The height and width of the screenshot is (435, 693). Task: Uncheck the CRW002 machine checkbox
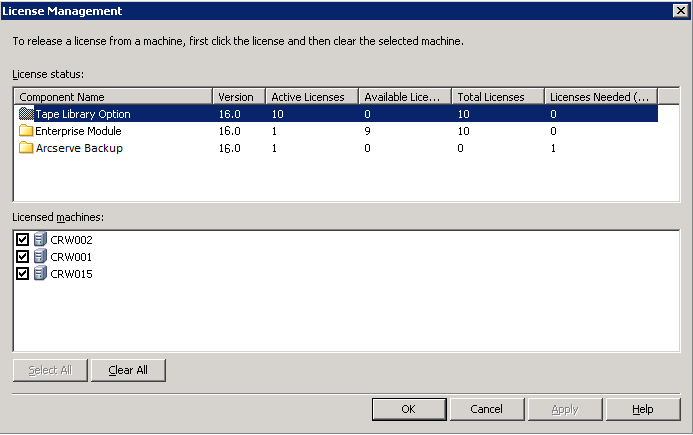click(x=23, y=240)
